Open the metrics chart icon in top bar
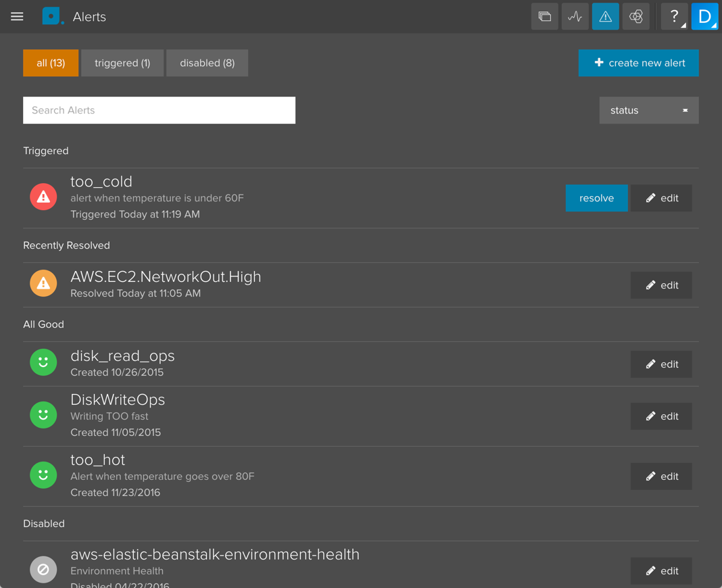This screenshot has height=588, width=722. 575,17
